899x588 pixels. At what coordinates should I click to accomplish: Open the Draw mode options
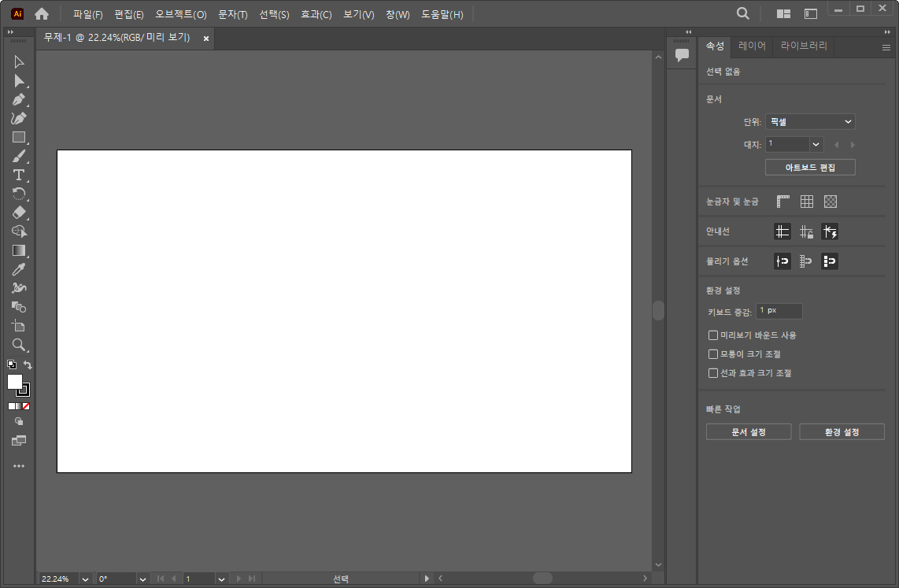(19, 422)
